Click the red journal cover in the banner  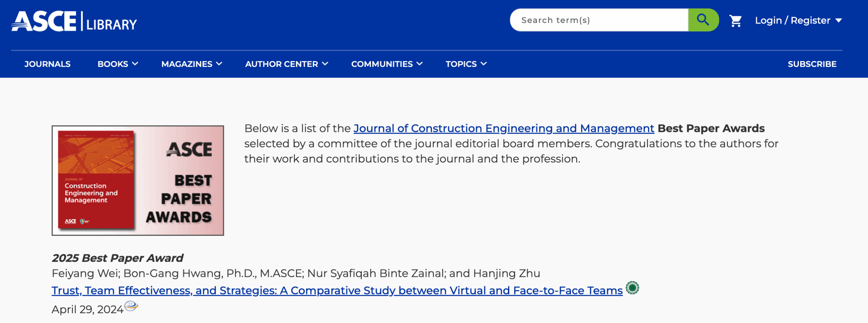(96, 180)
